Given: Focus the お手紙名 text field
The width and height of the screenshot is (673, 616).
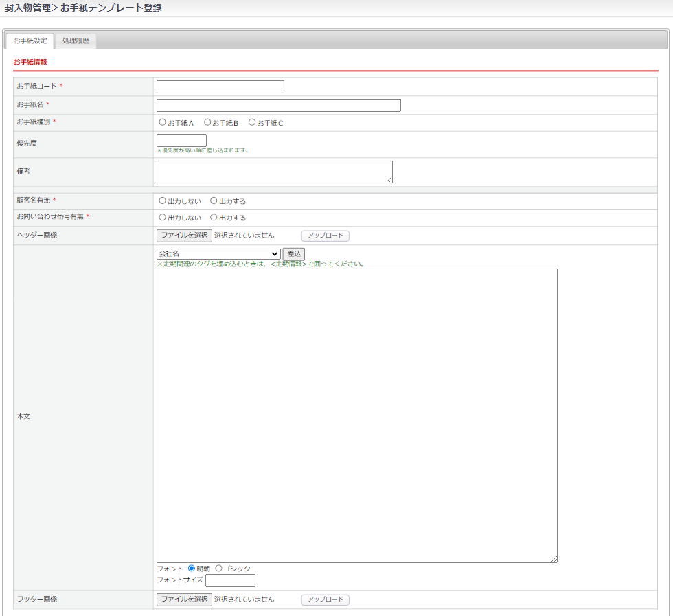Looking at the screenshot, I should (x=278, y=105).
